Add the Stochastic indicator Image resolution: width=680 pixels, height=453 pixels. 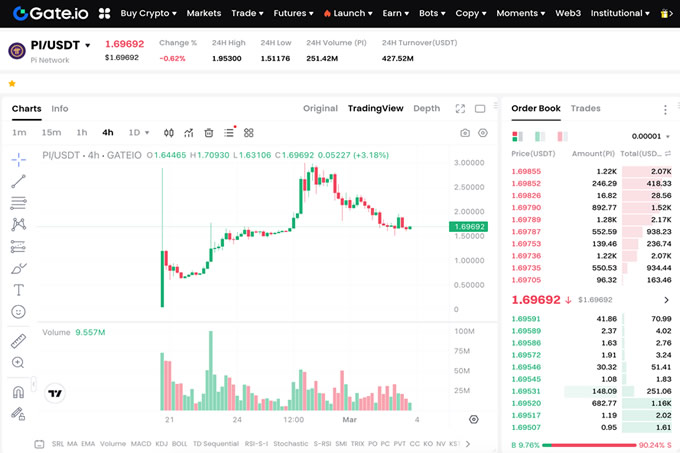[x=291, y=444]
